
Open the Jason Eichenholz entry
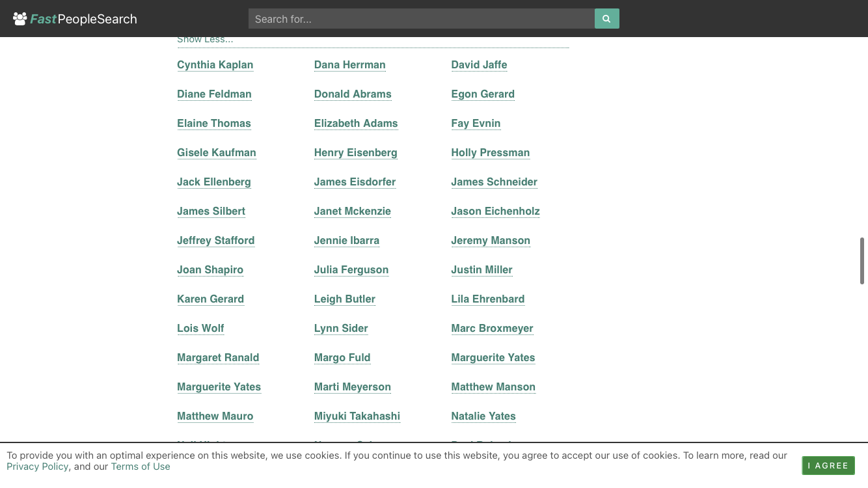pyautogui.click(x=495, y=211)
